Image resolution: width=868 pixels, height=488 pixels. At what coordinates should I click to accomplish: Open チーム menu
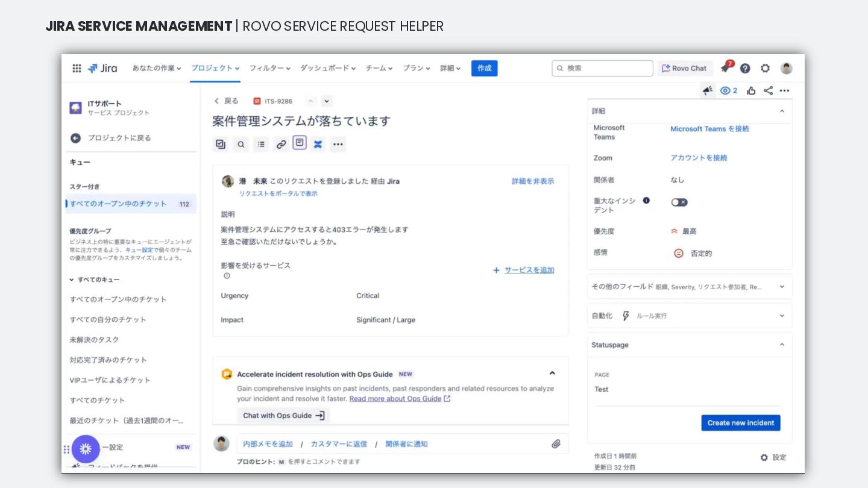click(x=379, y=68)
